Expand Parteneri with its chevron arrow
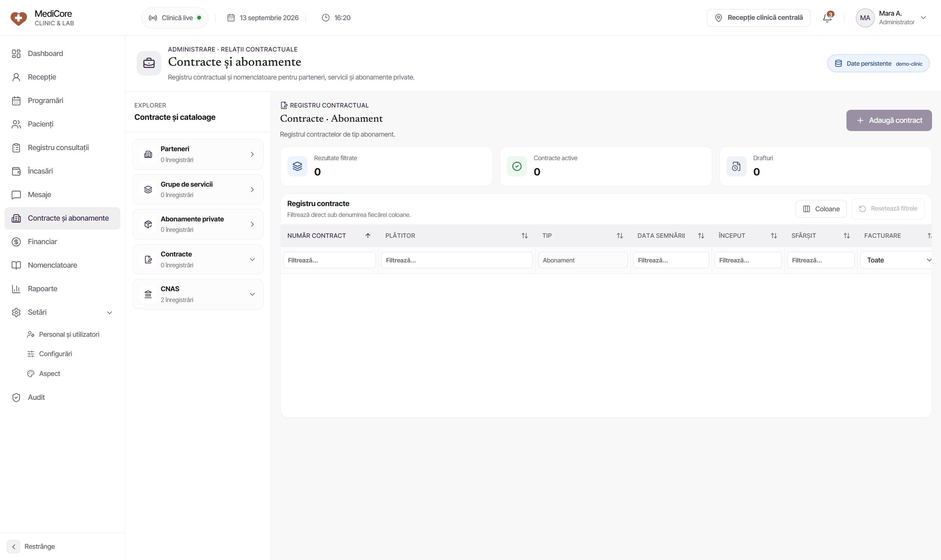 pyautogui.click(x=252, y=154)
